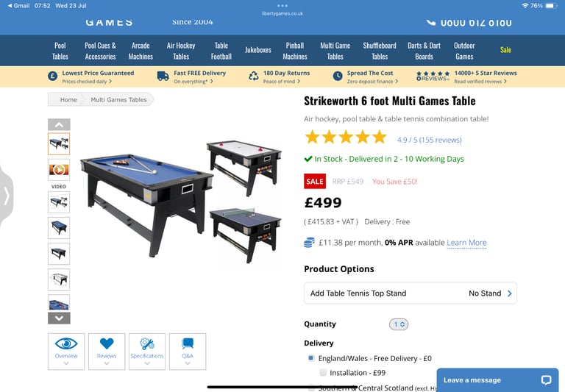Select the blue pool table thumbnail image
Image resolution: width=565 pixels, height=392 pixels.
59,228
